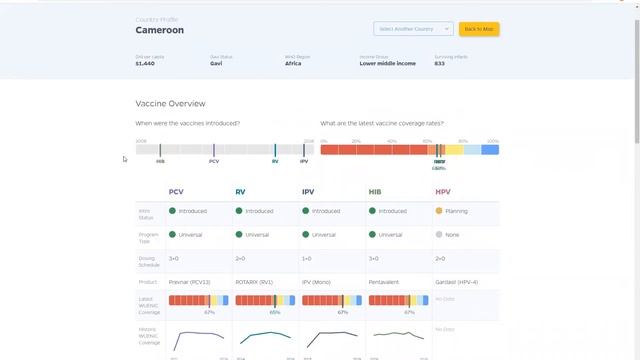Click green Universal program dot for RV
The image size is (640, 360).
click(x=239, y=235)
